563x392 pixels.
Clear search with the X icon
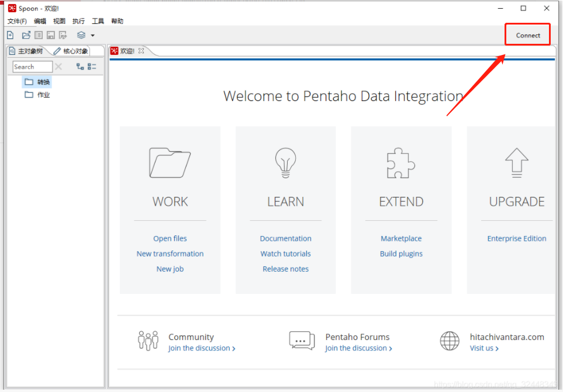[x=58, y=67]
